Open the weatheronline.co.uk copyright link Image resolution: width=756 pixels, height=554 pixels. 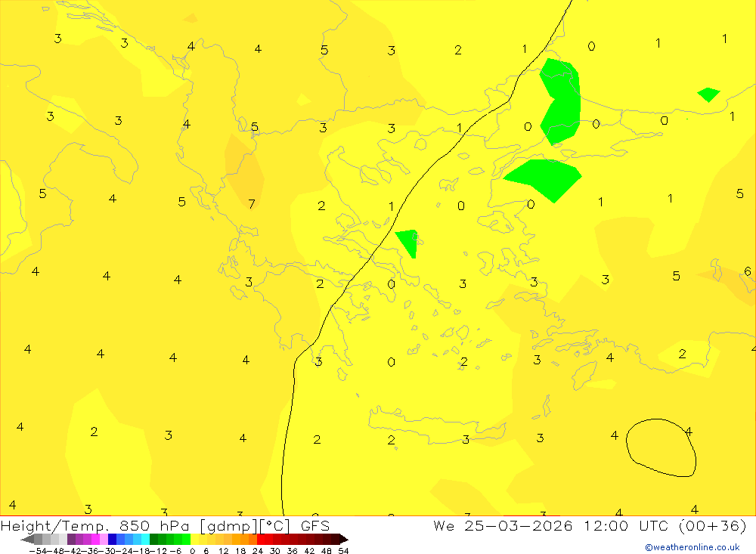pos(692,547)
